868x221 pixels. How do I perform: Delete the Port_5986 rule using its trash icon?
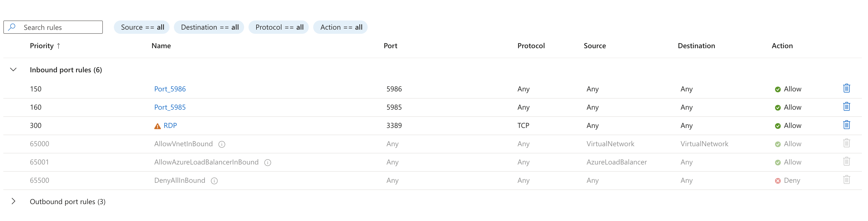click(x=847, y=88)
